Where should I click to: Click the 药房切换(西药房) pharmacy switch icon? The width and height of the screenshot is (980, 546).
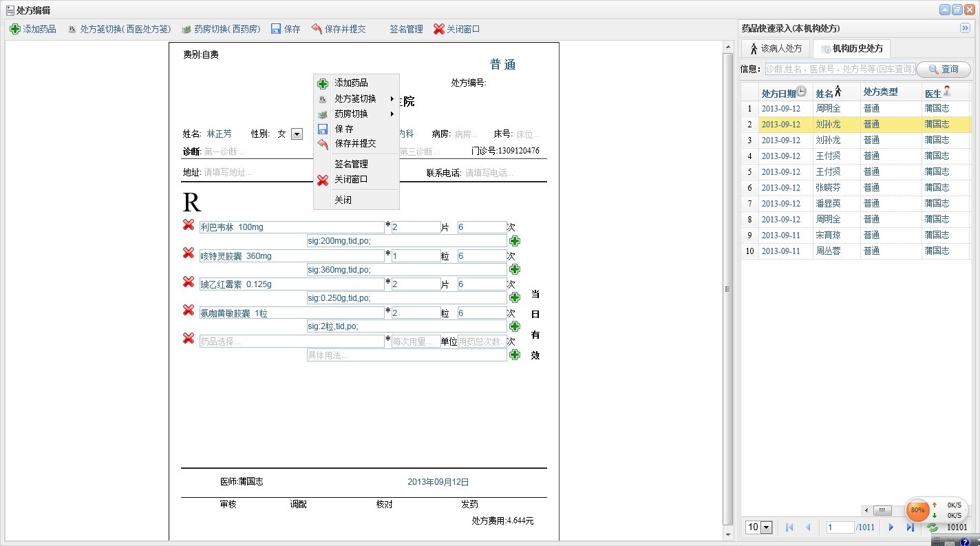186,28
